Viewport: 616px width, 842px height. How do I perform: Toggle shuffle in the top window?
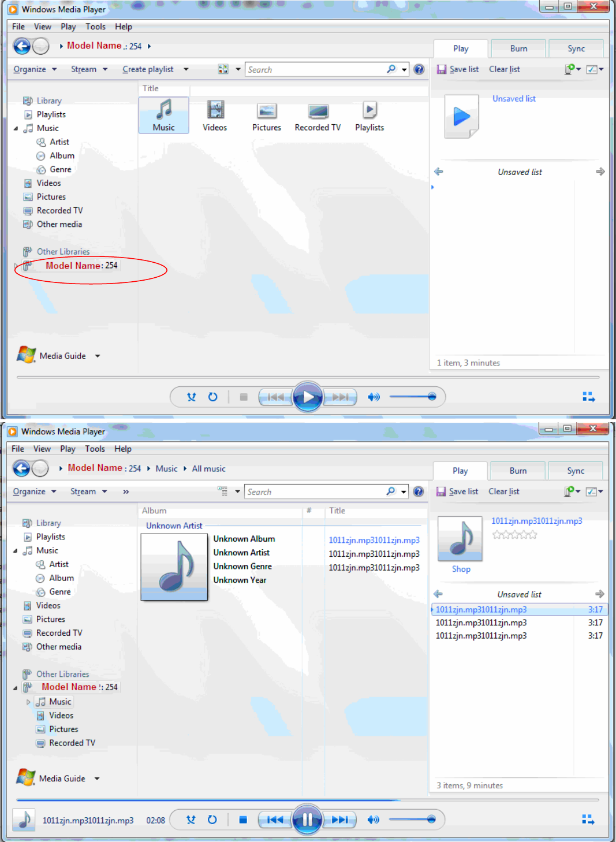[192, 397]
